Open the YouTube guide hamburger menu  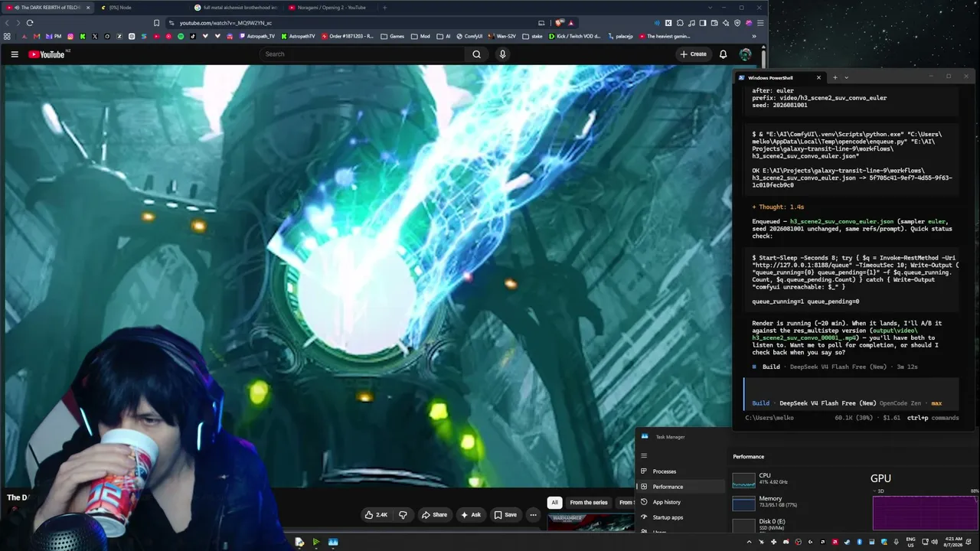coord(15,54)
